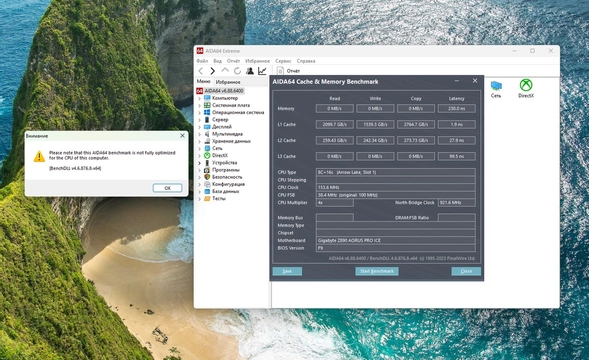589x360 pixels.
Task: Click the BIOS Version F9 value
Action: (x=396, y=248)
